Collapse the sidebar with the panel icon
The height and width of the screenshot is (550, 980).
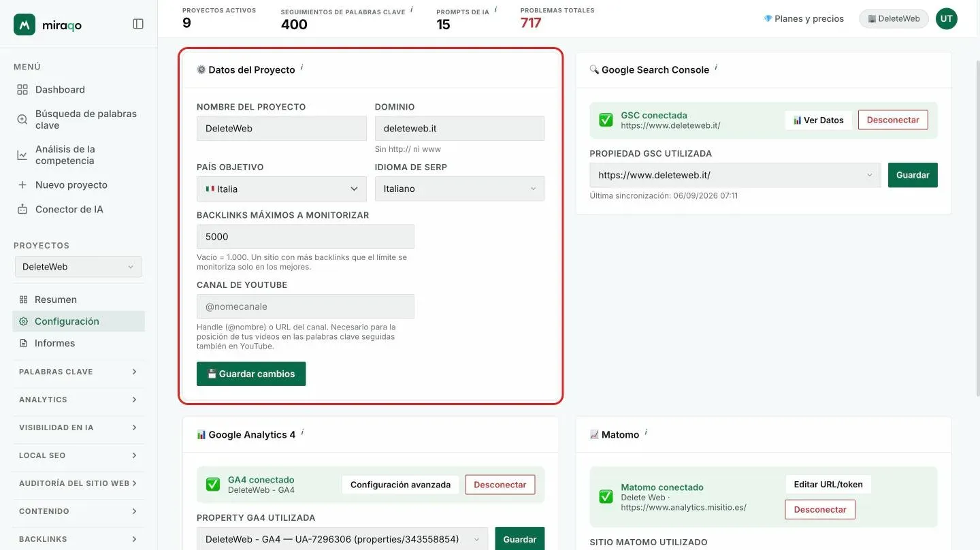pos(138,24)
